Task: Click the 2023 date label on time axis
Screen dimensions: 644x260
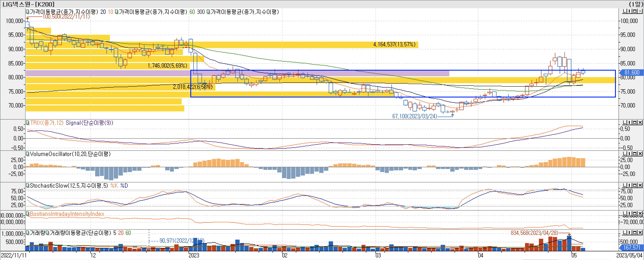Action: tap(194, 255)
